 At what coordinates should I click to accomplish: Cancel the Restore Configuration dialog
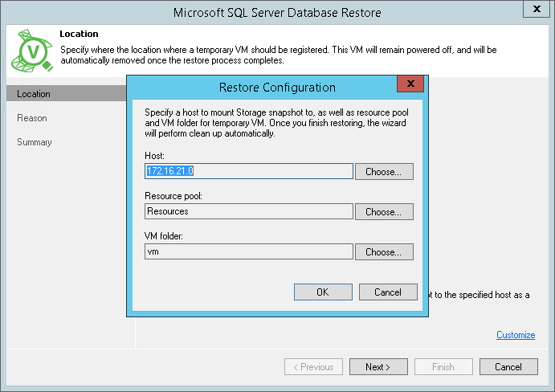[388, 292]
